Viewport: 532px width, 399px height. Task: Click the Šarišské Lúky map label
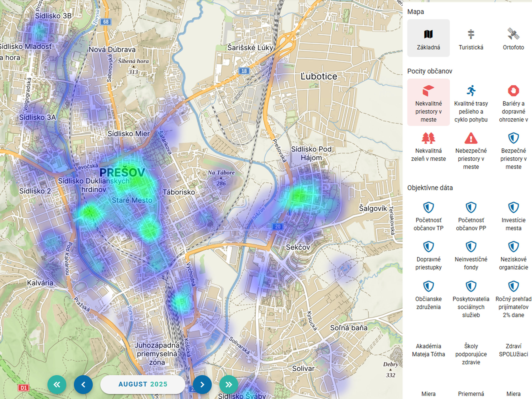point(250,48)
